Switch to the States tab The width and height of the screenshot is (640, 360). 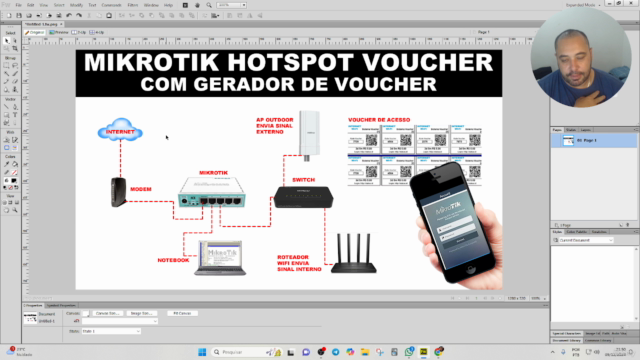click(x=571, y=130)
